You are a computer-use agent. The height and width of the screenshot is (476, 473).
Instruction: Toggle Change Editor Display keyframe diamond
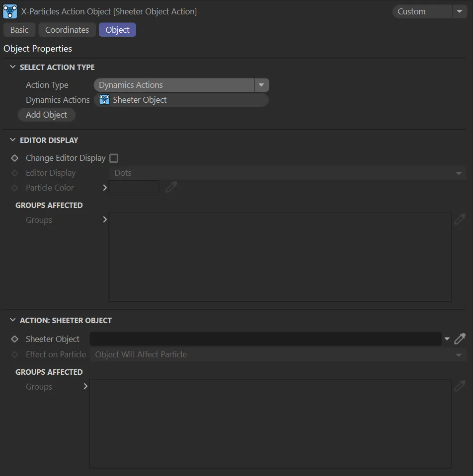point(15,158)
